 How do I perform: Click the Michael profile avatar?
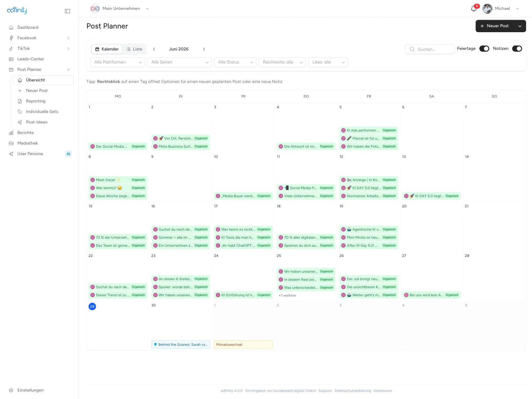tap(487, 9)
